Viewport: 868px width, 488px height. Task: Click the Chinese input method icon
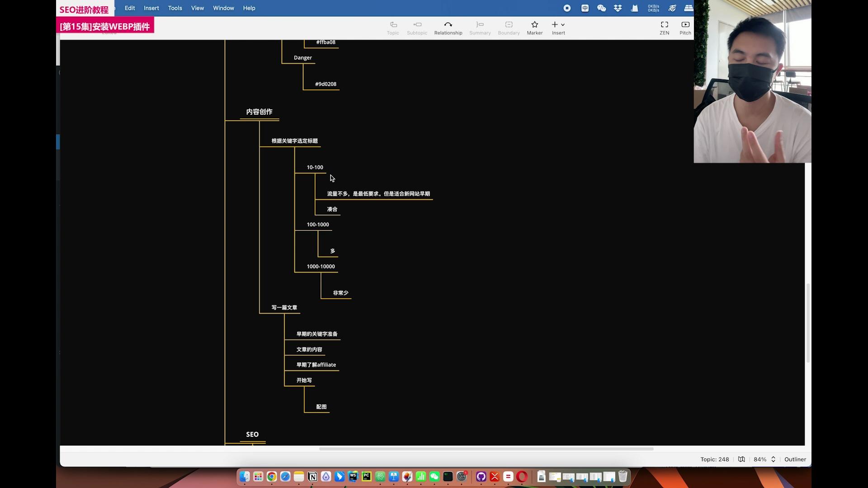pos(585,8)
